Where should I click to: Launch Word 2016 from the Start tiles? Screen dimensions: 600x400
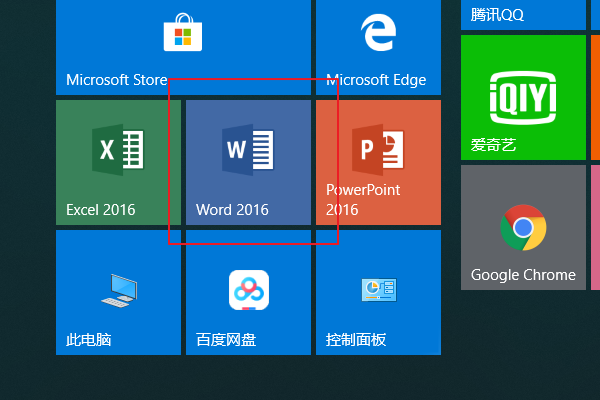(x=248, y=162)
